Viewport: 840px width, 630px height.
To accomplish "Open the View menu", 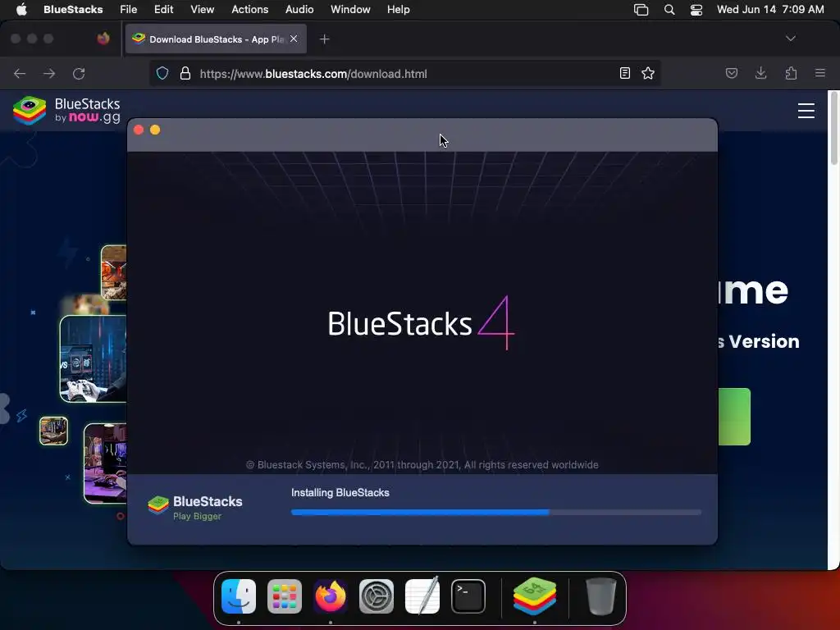I will [x=202, y=9].
